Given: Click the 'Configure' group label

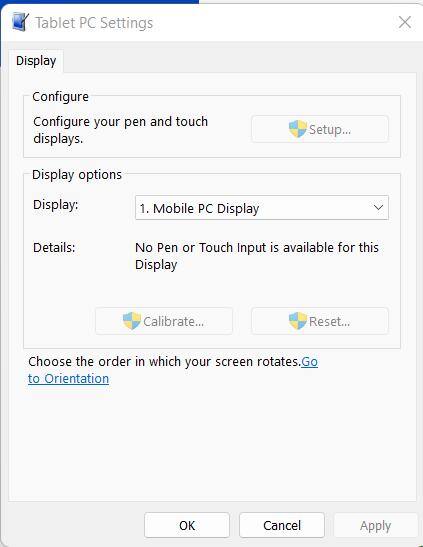Looking at the screenshot, I should click(60, 97).
